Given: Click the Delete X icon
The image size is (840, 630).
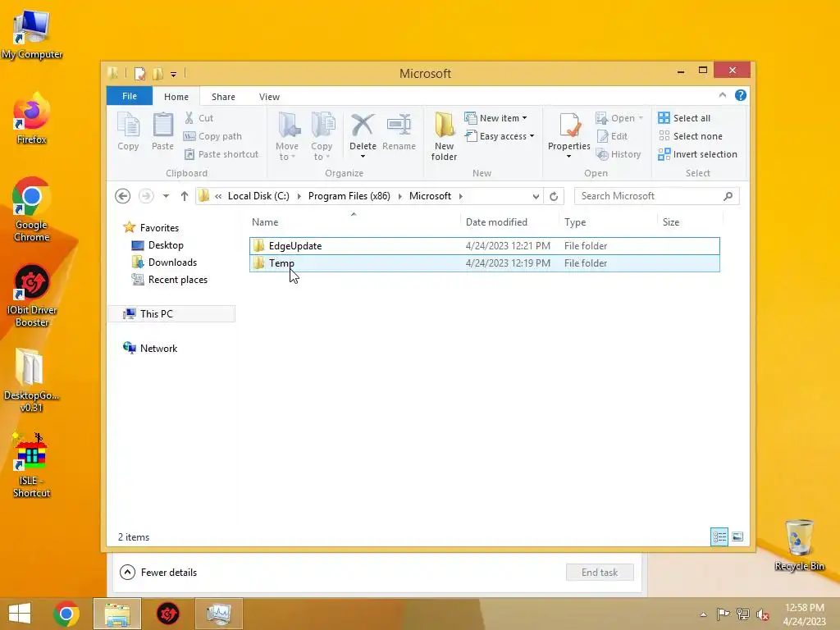Looking at the screenshot, I should click(363, 125).
